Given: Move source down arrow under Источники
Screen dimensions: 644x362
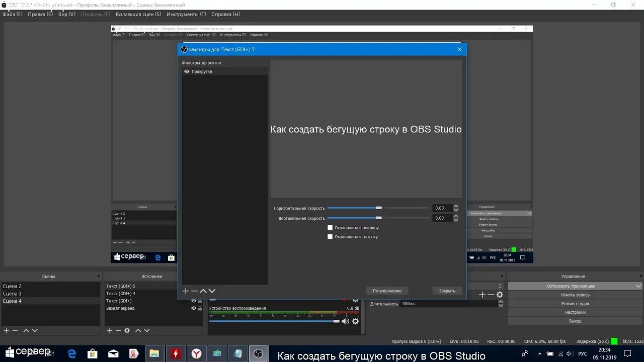Looking at the screenshot, I should 147,330.
